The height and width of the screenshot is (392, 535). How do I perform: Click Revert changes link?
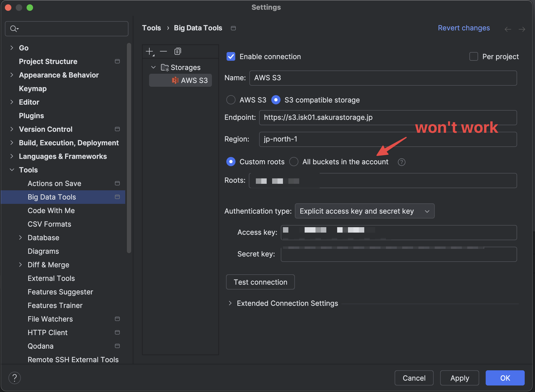(x=464, y=28)
